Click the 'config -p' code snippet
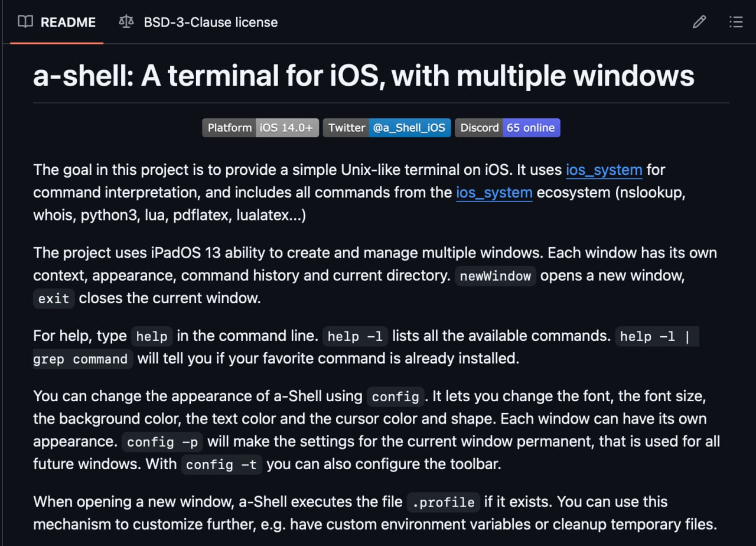Viewport: 756px width, 546px height. pyautogui.click(x=162, y=442)
